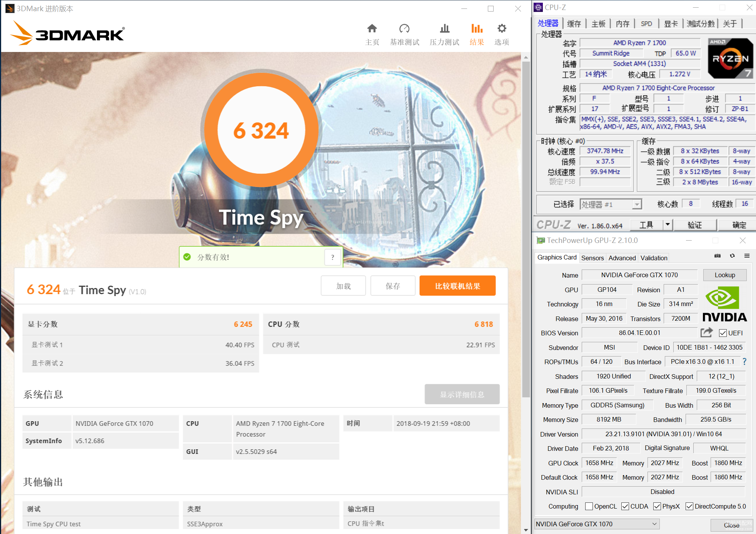Click graphics score value 6 245

coord(243,324)
